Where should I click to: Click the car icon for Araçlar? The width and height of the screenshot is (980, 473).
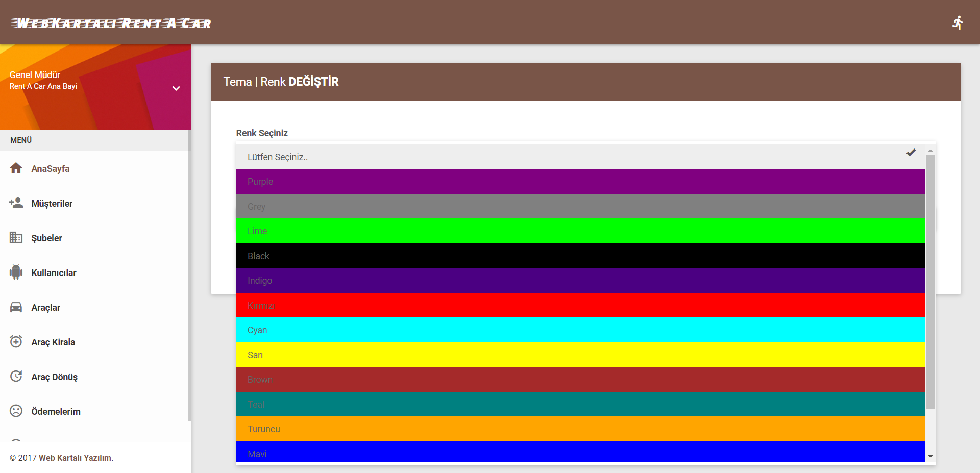[x=16, y=307]
